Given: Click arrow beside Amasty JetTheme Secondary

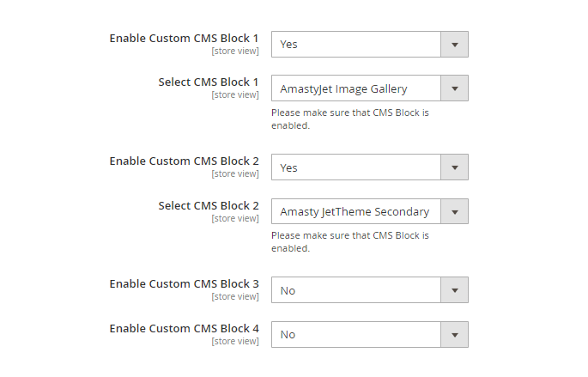Looking at the screenshot, I should [x=454, y=211].
